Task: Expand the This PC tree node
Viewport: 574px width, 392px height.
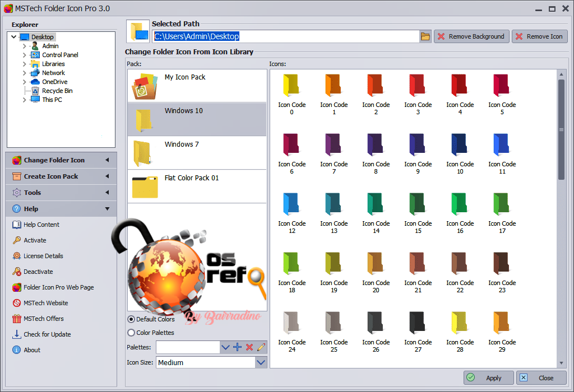Action: pos(25,100)
